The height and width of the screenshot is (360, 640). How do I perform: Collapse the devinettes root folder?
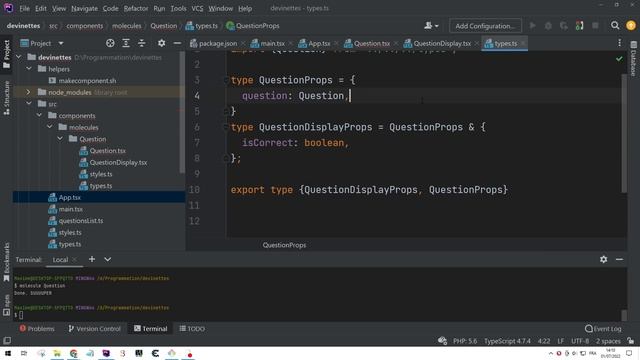[19, 57]
